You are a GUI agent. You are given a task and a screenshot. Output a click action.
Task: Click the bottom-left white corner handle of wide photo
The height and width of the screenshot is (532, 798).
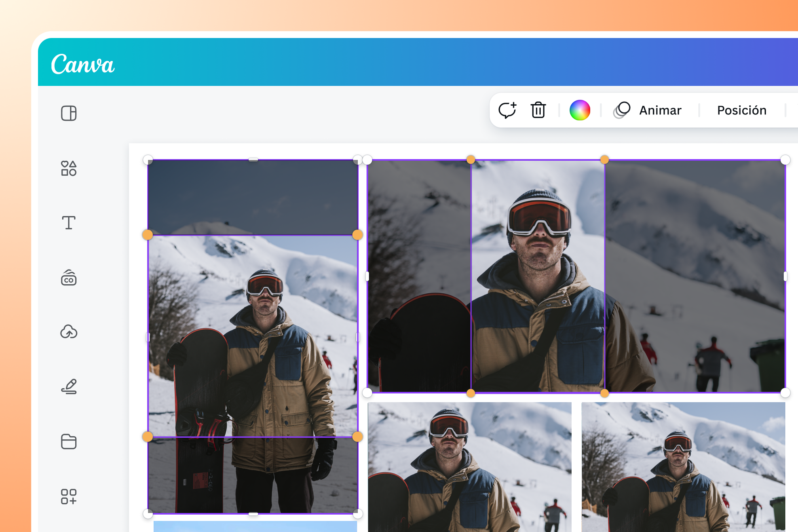tap(367, 393)
